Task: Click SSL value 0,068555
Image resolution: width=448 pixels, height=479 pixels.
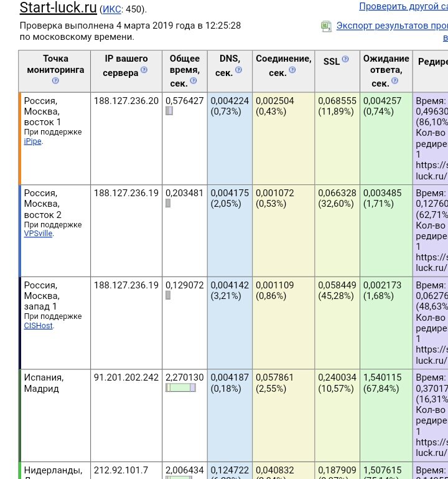Action: (x=337, y=101)
